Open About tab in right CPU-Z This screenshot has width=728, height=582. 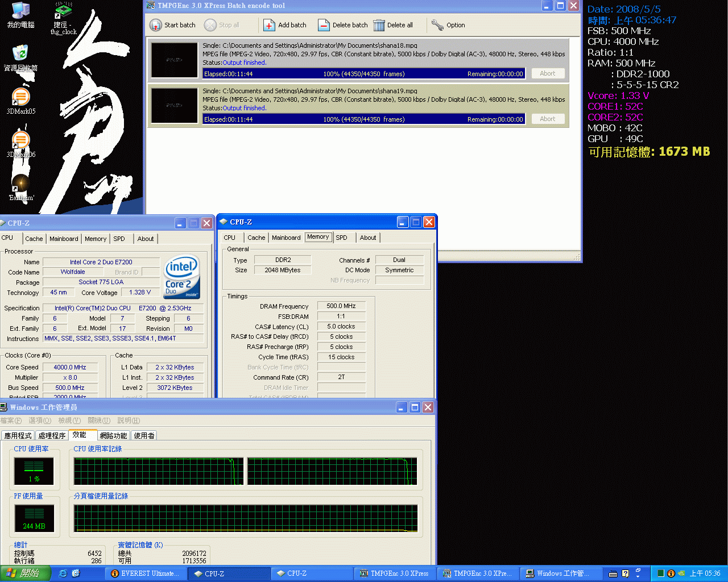tap(368, 238)
